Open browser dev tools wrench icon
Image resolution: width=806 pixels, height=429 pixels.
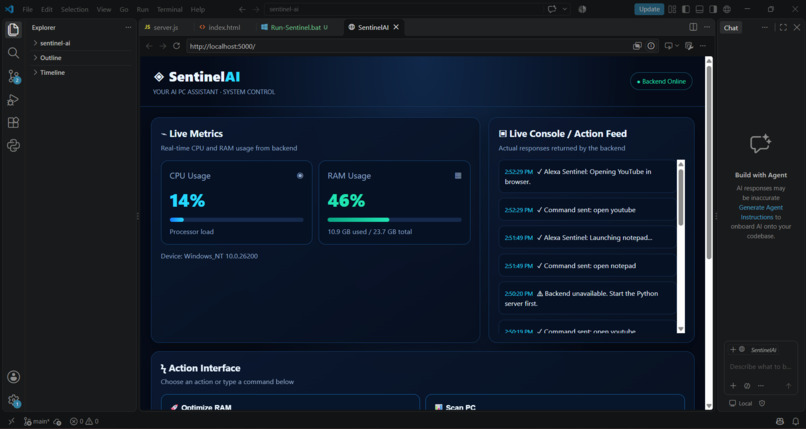[689, 46]
